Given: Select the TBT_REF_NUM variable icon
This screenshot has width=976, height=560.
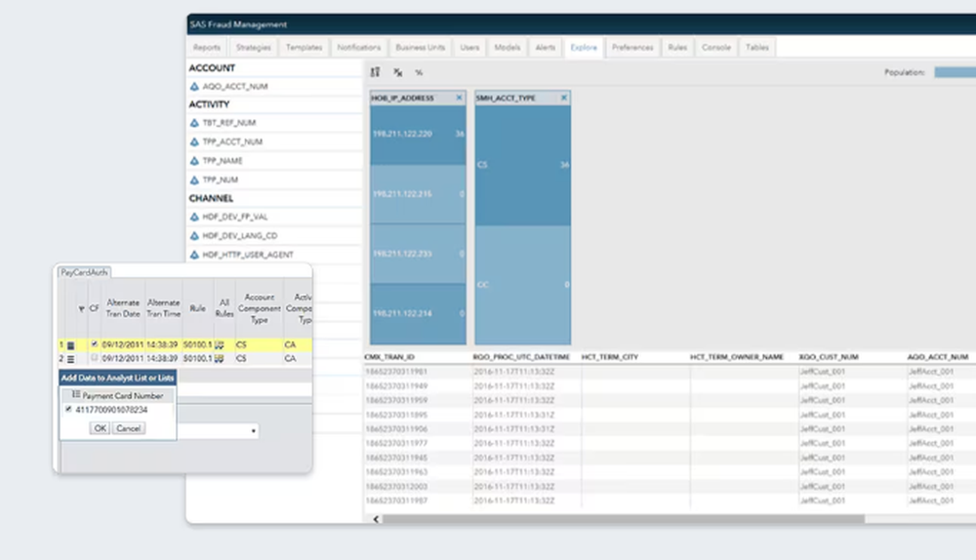Looking at the screenshot, I should coord(194,123).
